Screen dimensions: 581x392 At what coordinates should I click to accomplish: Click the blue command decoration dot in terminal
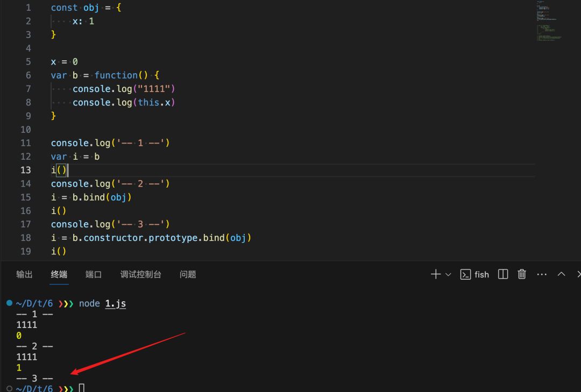[9, 303]
